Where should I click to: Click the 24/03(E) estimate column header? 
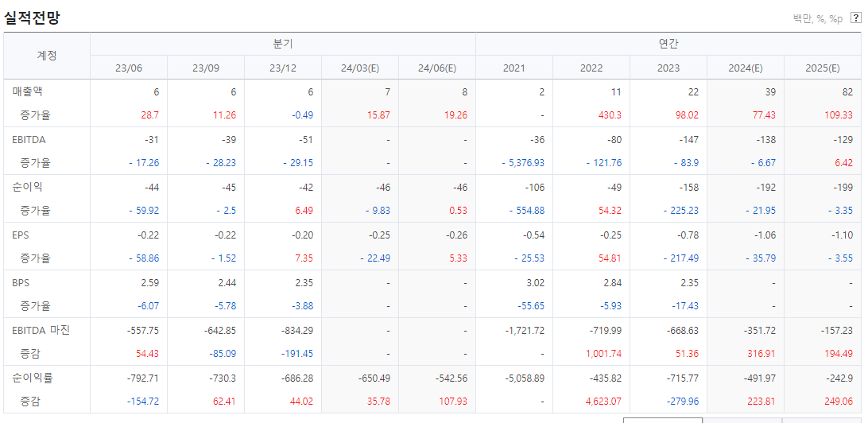point(360,68)
